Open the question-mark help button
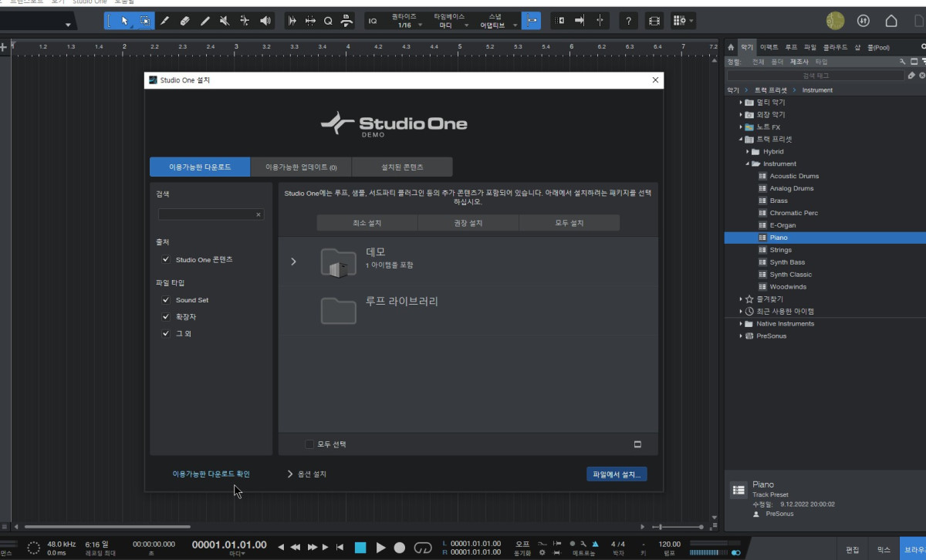This screenshot has height=560, width=926. point(629,21)
